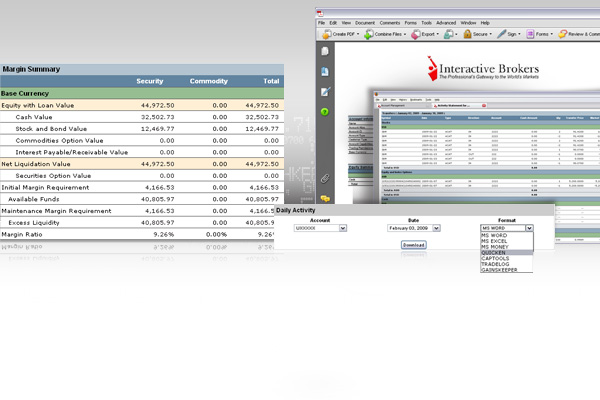The image size is (600, 400).
Task: Click the Review & Comment icon
Action: click(562, 34)
